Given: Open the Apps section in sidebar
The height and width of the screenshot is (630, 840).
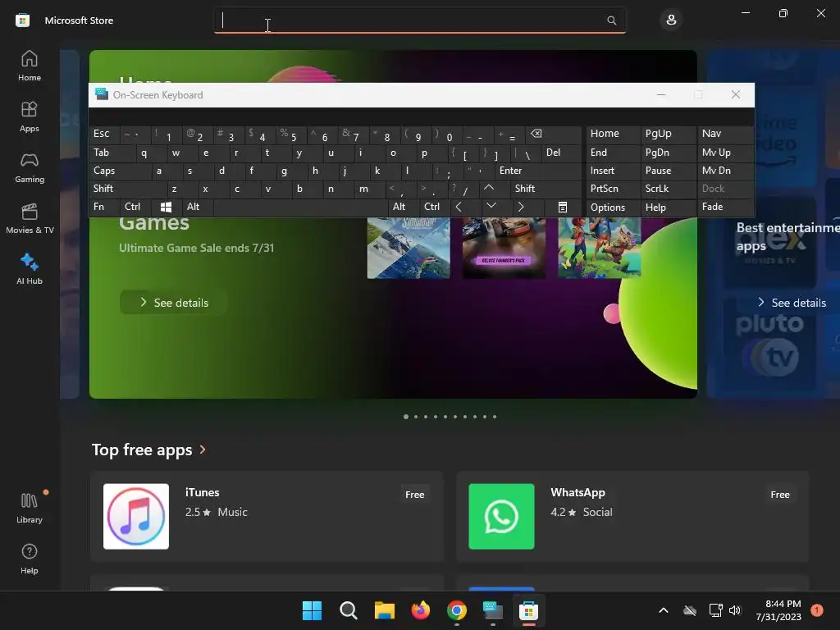Looking at the screenshot, I should [30, 116].
